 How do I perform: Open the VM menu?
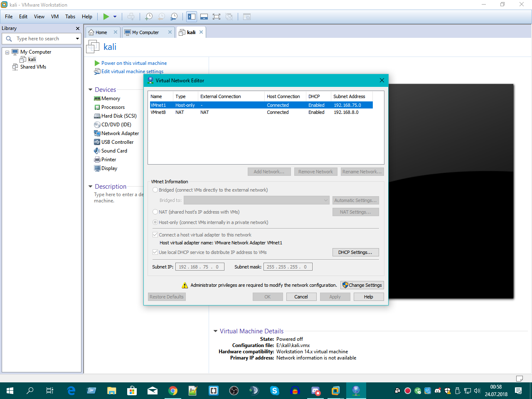[55, 17]
